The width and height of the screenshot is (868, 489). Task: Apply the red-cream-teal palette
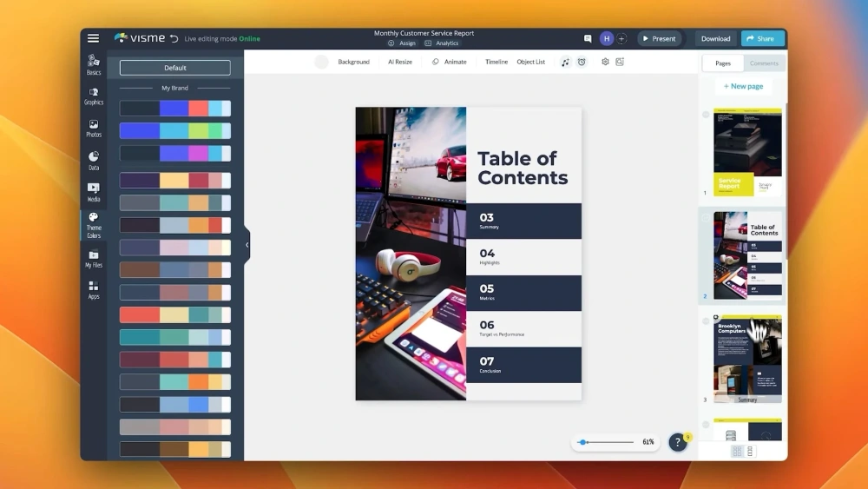pos(175,314)
